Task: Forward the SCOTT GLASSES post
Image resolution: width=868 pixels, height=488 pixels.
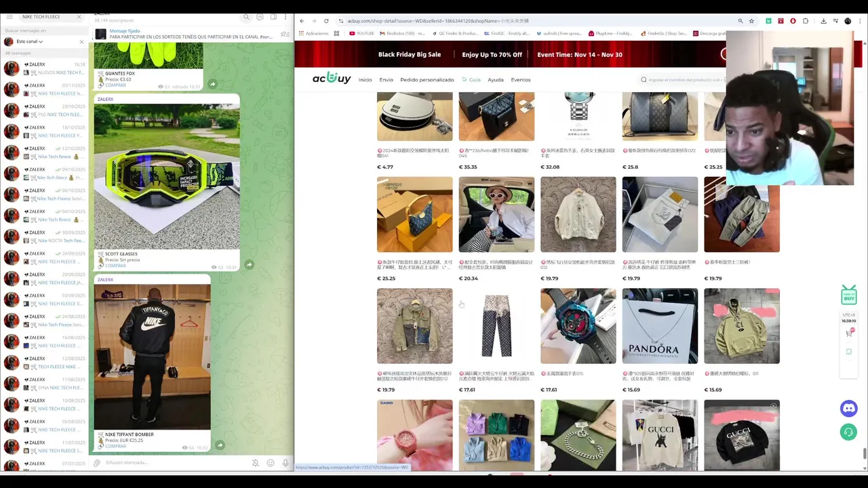Action: (x=249, y=264)
